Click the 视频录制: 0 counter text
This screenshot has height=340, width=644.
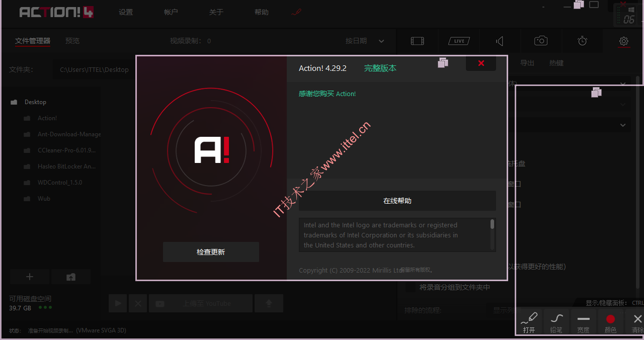(190, 41)
